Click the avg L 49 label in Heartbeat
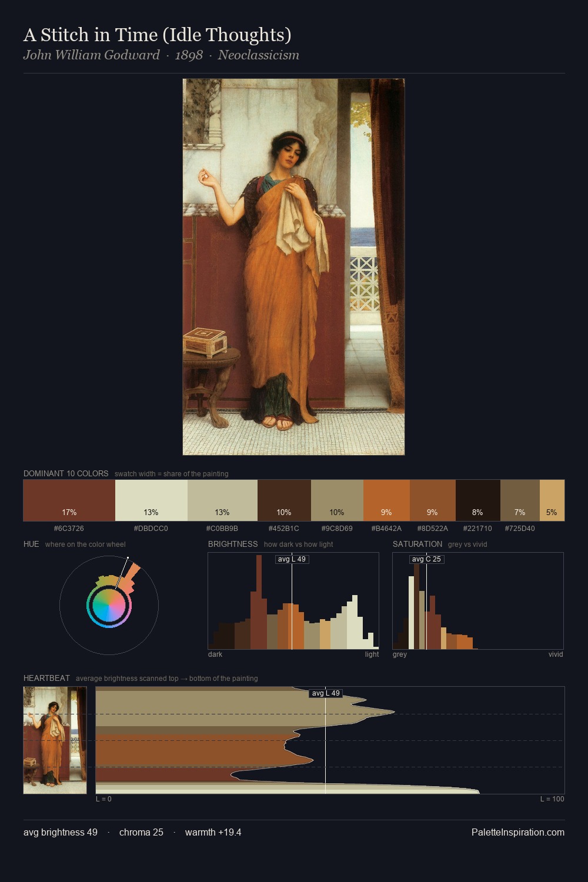The width and height of the screenshot is (588, 882). coord(326,693)
